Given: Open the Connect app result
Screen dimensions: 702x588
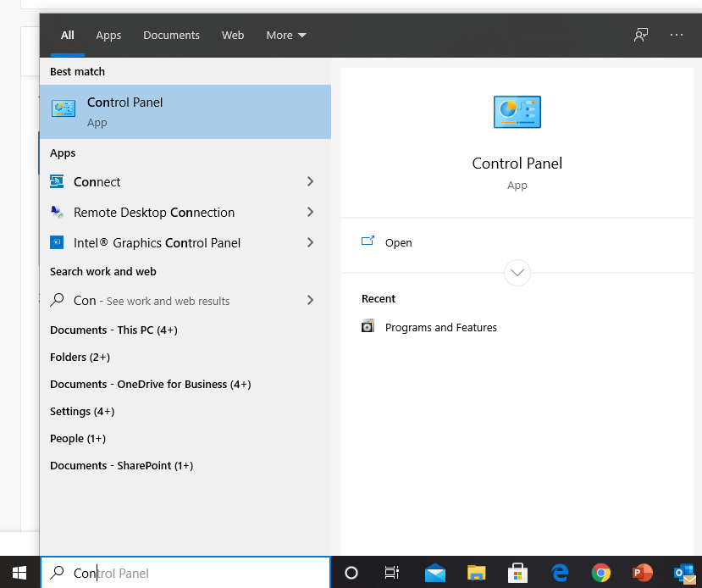Looking at the screenshot, I should 185,181.
